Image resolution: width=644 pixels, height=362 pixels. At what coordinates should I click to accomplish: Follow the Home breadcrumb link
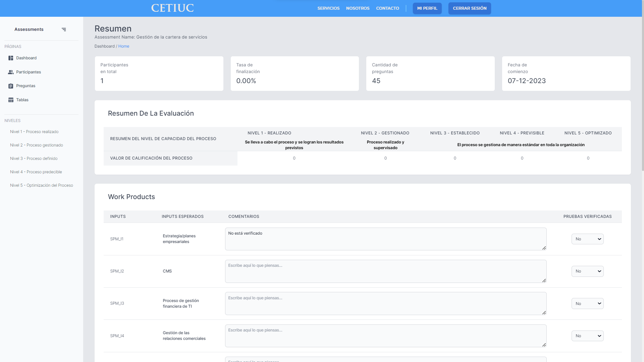point(124,46)
